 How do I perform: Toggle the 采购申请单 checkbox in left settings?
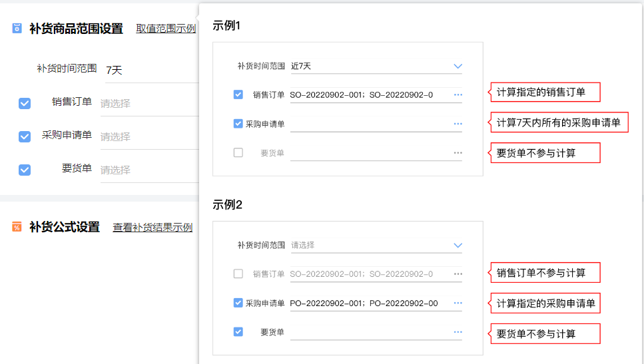coord(25,136)
